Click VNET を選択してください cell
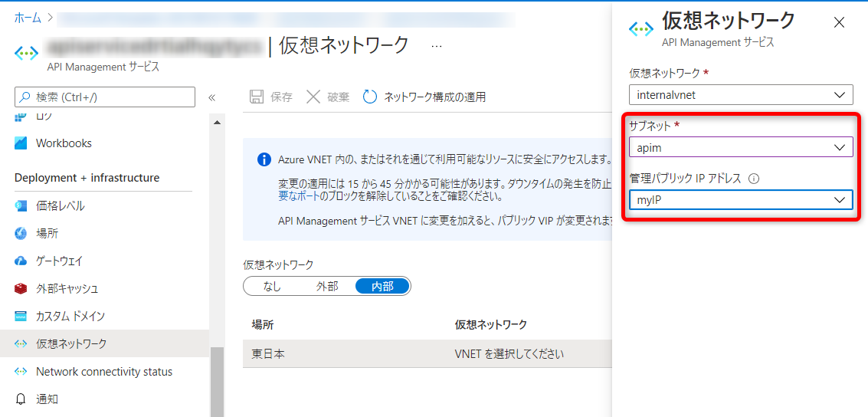The width and height of the screenshot is (868, 417). point(509,354)
